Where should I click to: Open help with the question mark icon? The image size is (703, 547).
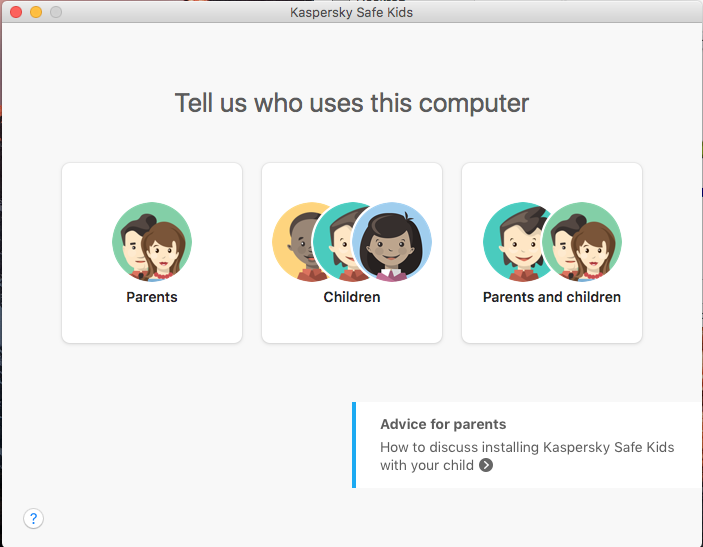pyautogui.click(x=34, y=519)
